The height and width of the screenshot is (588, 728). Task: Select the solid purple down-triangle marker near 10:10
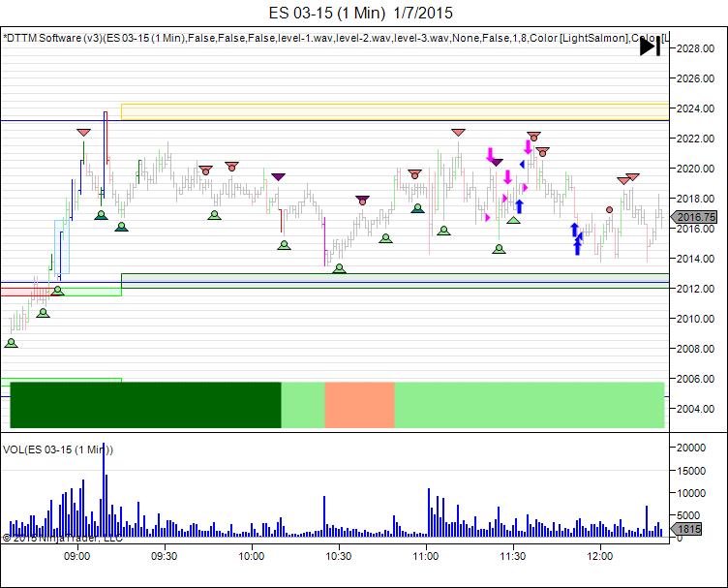tap(278, 177)
